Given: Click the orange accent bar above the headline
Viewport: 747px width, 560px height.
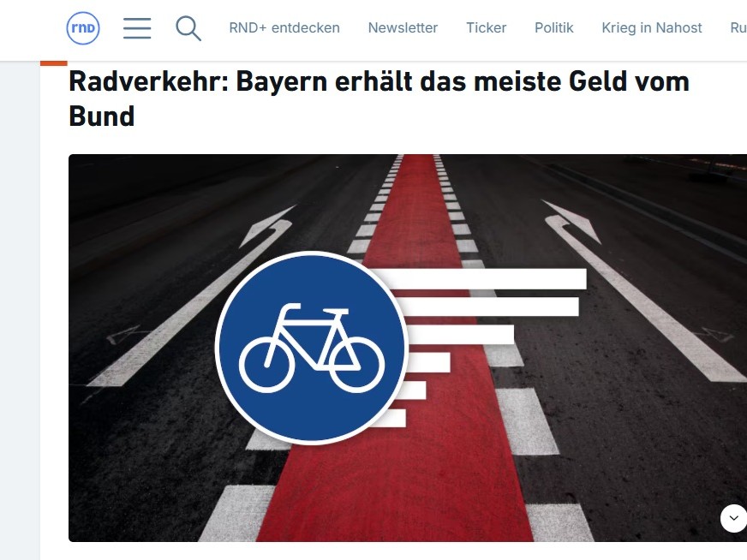Looking at the screenshot, I should [x=54, y=63].
